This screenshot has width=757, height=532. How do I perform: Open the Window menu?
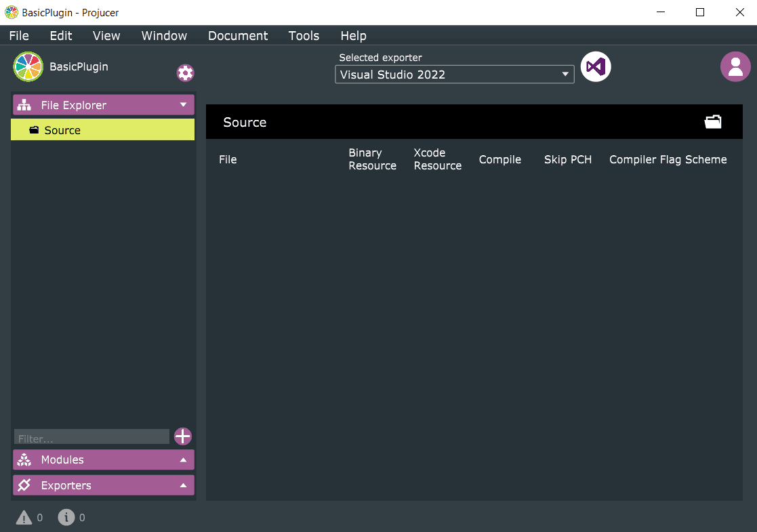[164, 36]
